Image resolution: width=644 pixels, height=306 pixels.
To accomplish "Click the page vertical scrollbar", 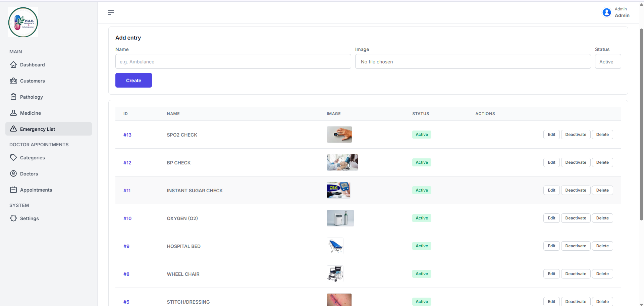I will pyautogui.click(x=641, y=124).
